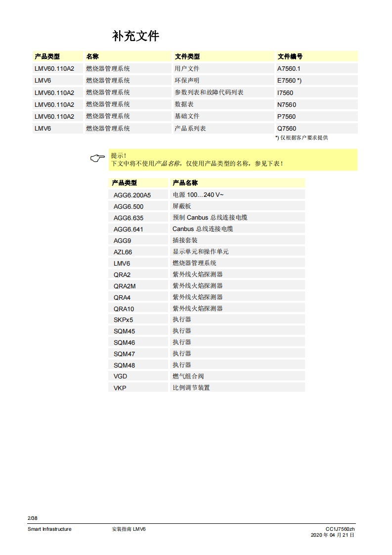This screenshot has width=392, height=555.
Task: Click the 文件编号 column header
Action: click(x=290, y=56)
